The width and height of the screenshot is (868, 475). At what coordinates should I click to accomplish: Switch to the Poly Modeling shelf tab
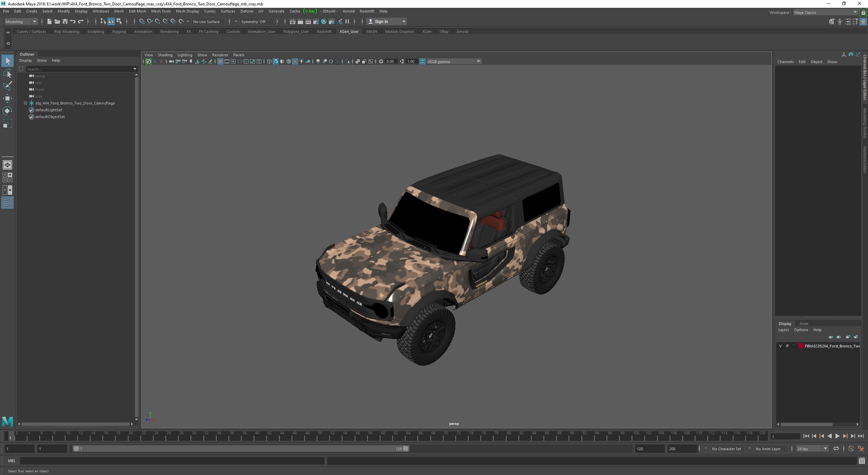tap(66, 32)
